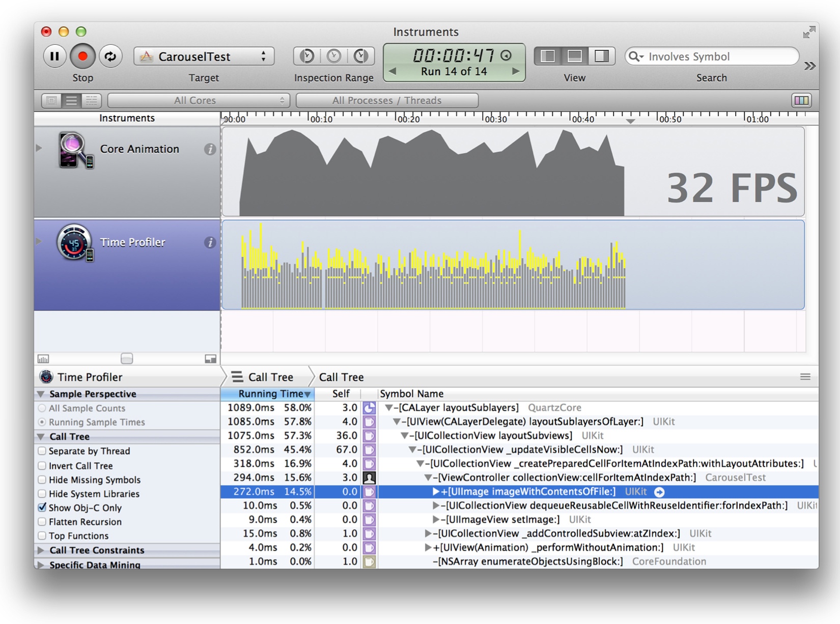Toggle the window fullscreen arrows icon
This screenshot has width=840, height=624.
[x=809, y=32]
